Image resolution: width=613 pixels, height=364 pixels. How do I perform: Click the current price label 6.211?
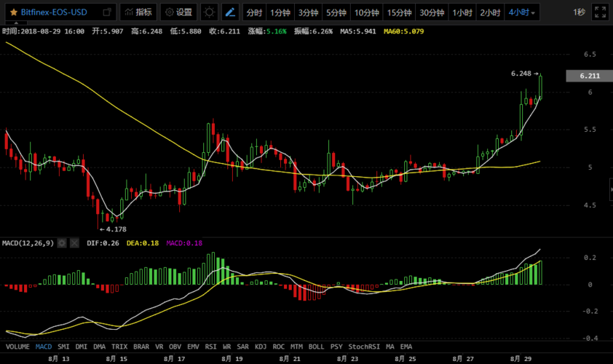(x=589, y=76)
